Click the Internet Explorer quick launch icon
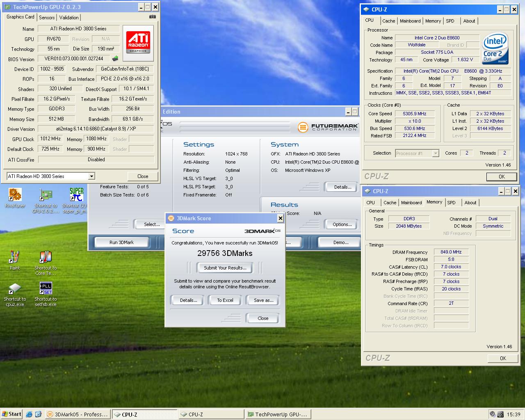The width and height of the screenshot is (525, 420). click(x=29, y=414)
